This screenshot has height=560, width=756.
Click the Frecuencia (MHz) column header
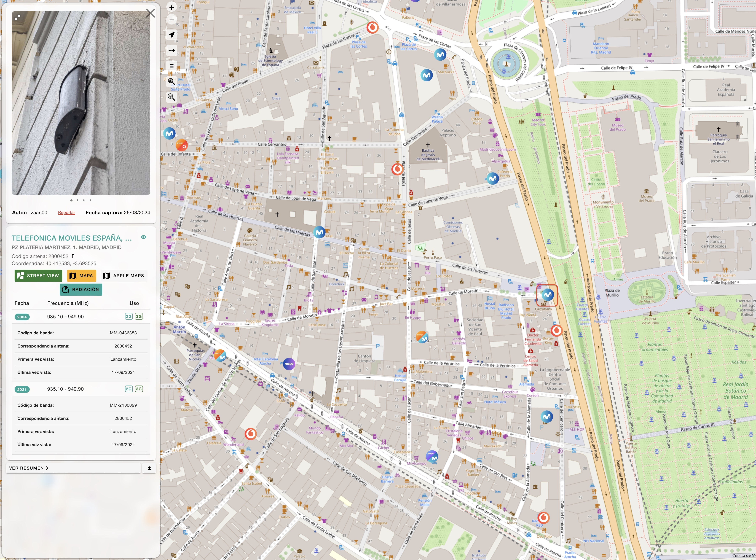[x=68, y=303]
